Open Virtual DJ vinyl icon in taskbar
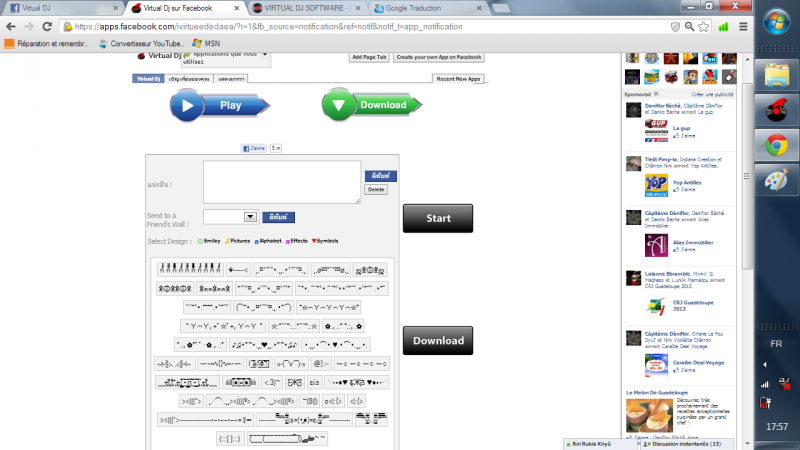Screen dimensions: 800x450 click(777, 110)
